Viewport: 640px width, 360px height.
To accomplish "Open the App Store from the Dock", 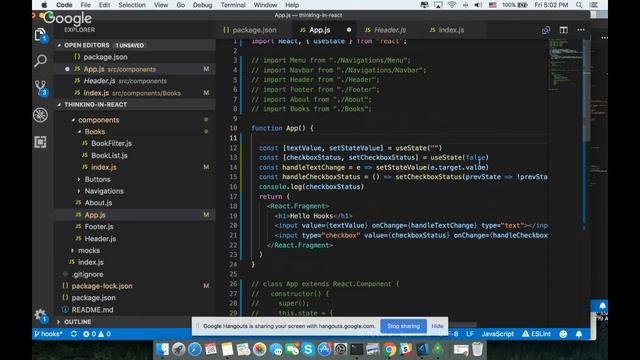I will click(324, 349).
